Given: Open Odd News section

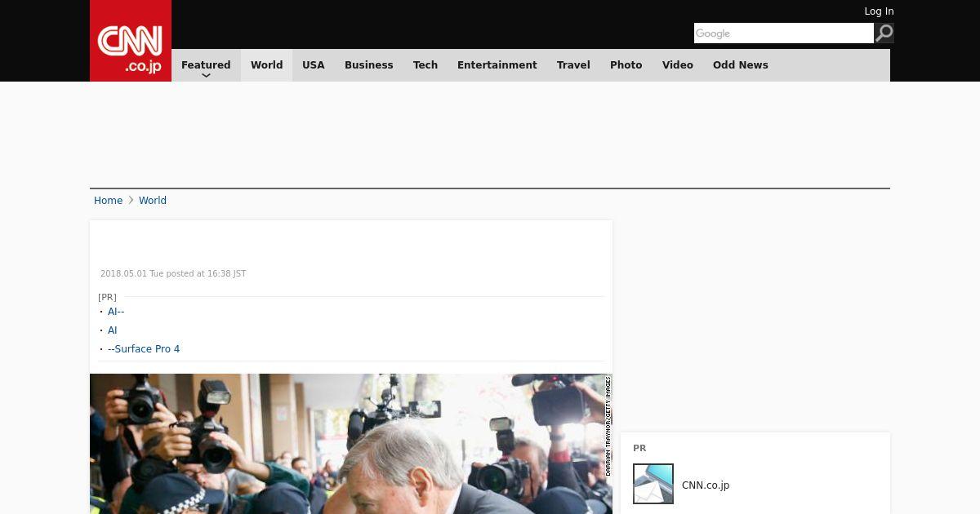Looking at the screenshot, I should click(x=741, y=65).
